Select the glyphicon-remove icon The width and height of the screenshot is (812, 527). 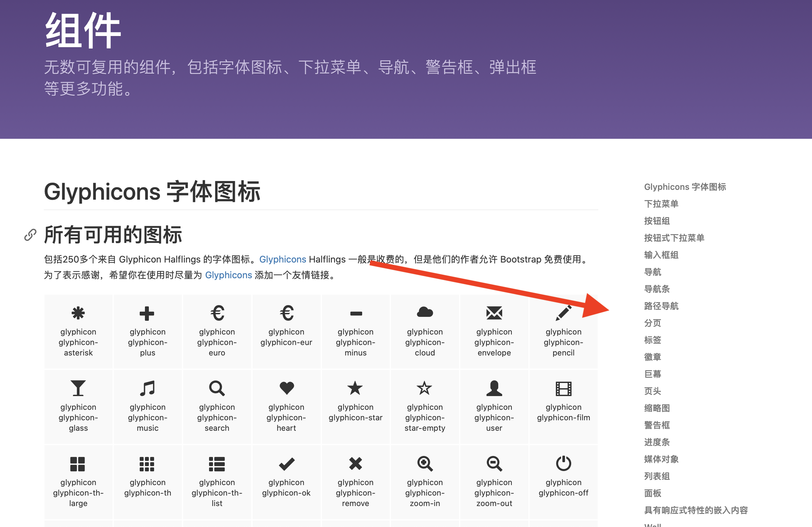tap(356, 463)
